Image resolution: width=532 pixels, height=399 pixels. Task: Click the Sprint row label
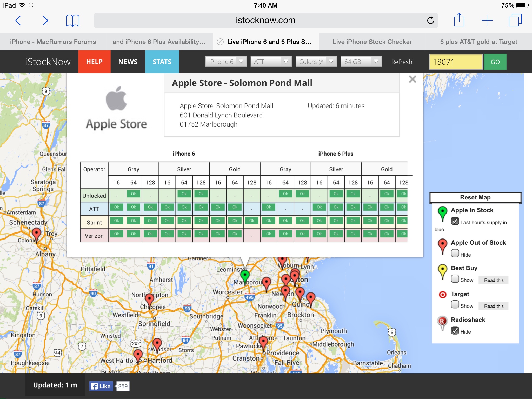point(94,222)
